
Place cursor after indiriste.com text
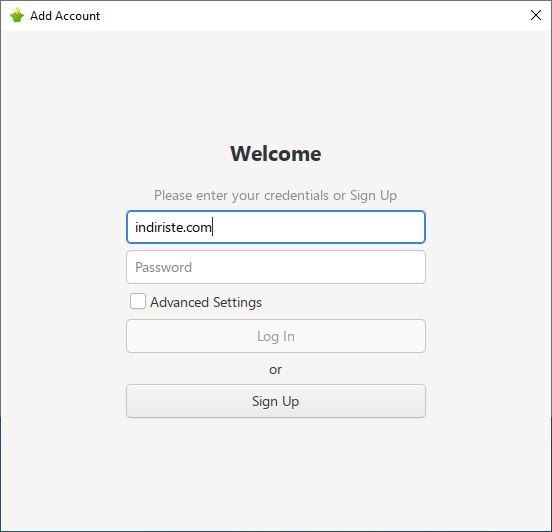point(212,227)
